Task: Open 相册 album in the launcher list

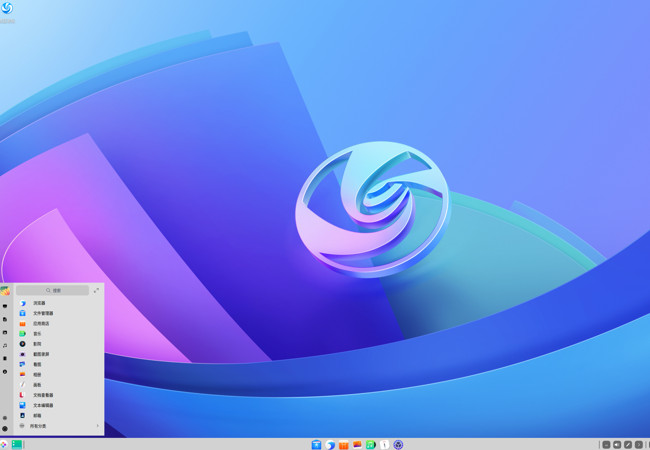Action: (x=58, y=375)
